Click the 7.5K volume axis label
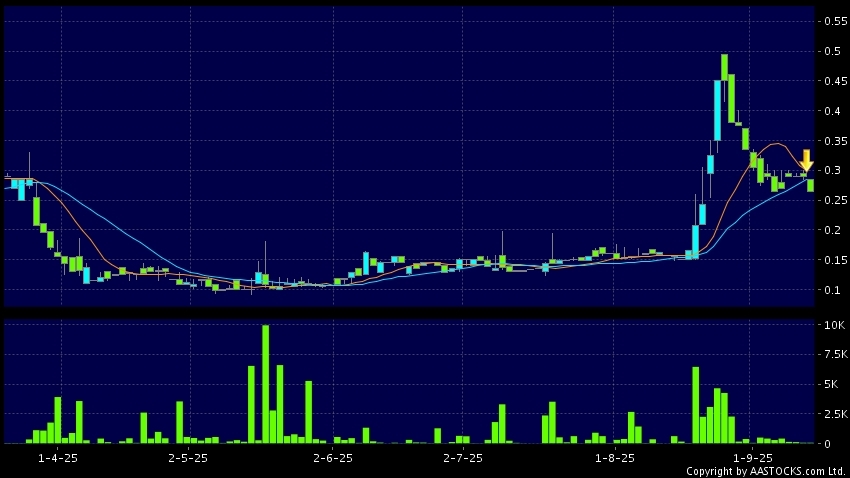This screenshot has width=850, height=478. point(833,355)
